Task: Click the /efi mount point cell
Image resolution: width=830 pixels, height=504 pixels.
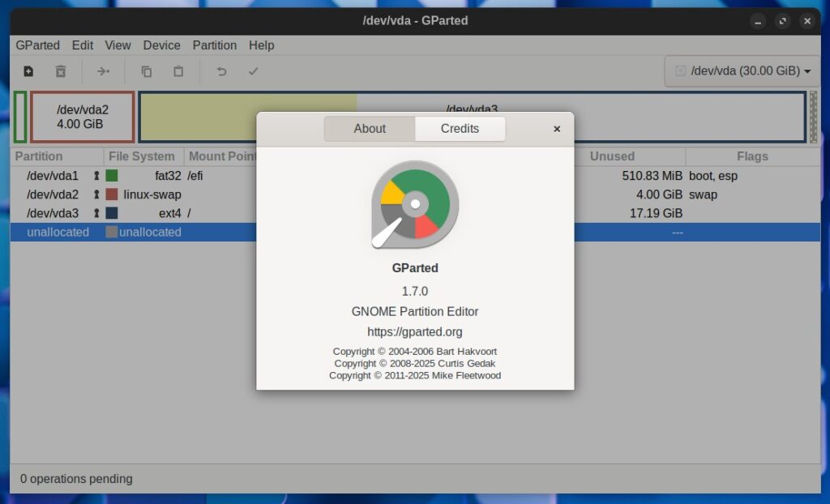Action: 195,176
